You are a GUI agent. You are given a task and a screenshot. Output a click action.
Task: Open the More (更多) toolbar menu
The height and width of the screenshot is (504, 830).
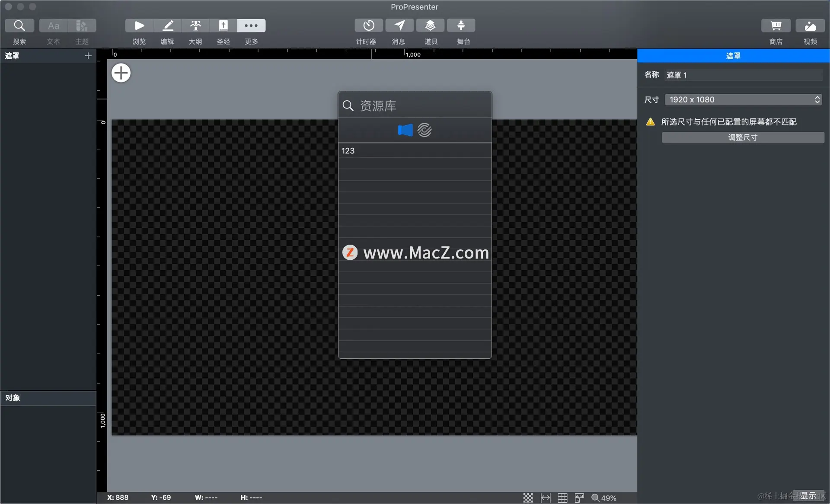(251, 26)
